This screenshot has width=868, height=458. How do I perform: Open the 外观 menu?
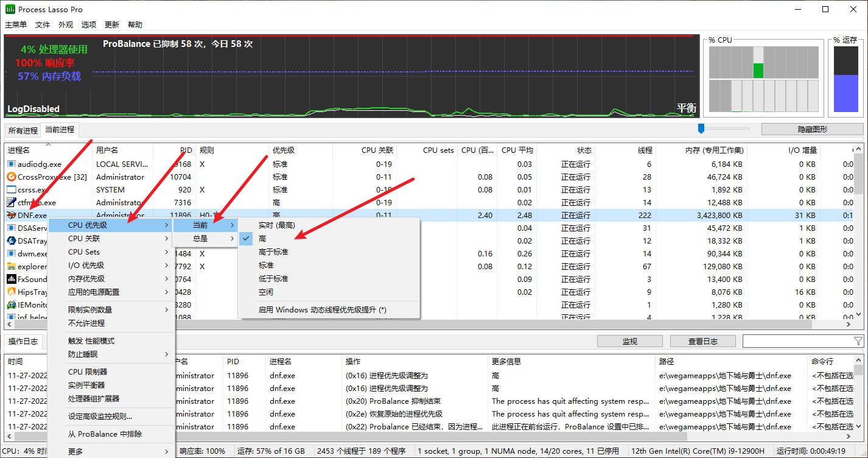[66, 25]
